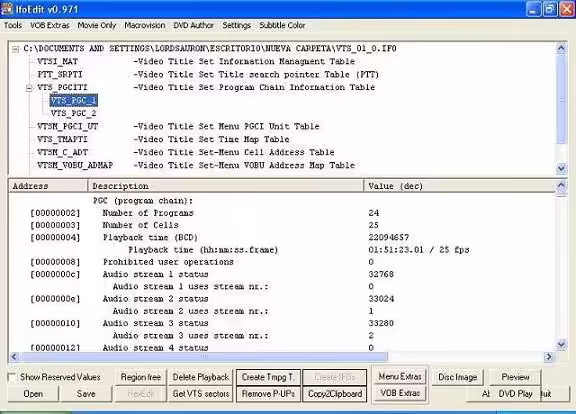Click the horizontal scroll left arrow
Image resolution: width=576 pixels, height=414 pixels.
coord(14,356)
